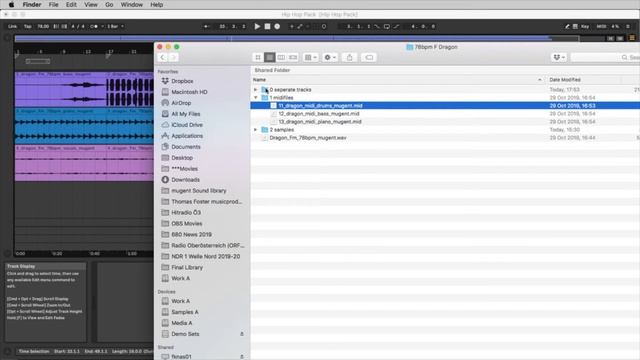Click the Finder edit tags button
The width and height of the screenshot is (640, 360).
tap(369, 58)
